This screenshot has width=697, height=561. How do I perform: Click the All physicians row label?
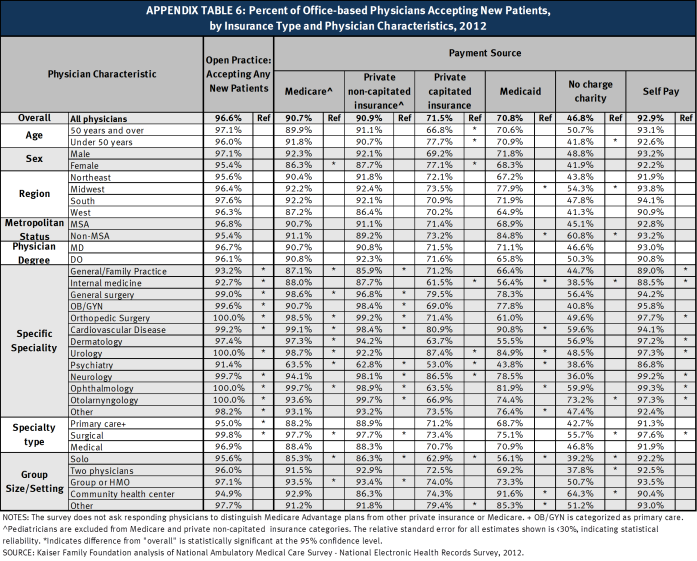tap(98, 119)
